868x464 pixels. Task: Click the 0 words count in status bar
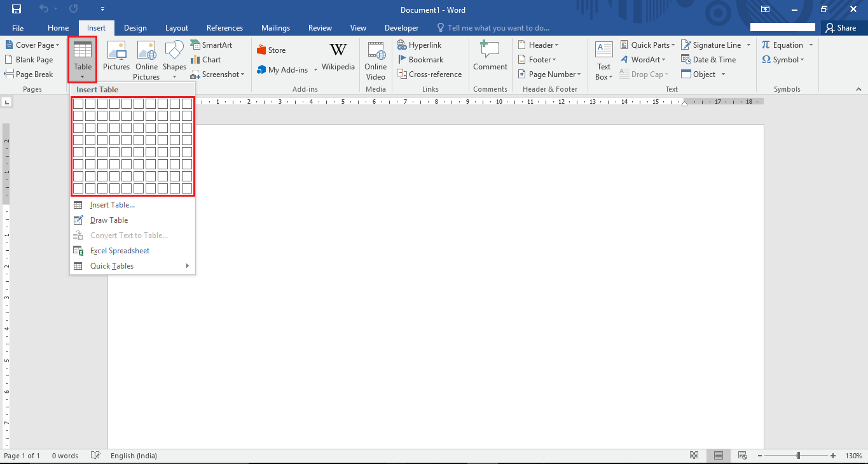(65, 456)
